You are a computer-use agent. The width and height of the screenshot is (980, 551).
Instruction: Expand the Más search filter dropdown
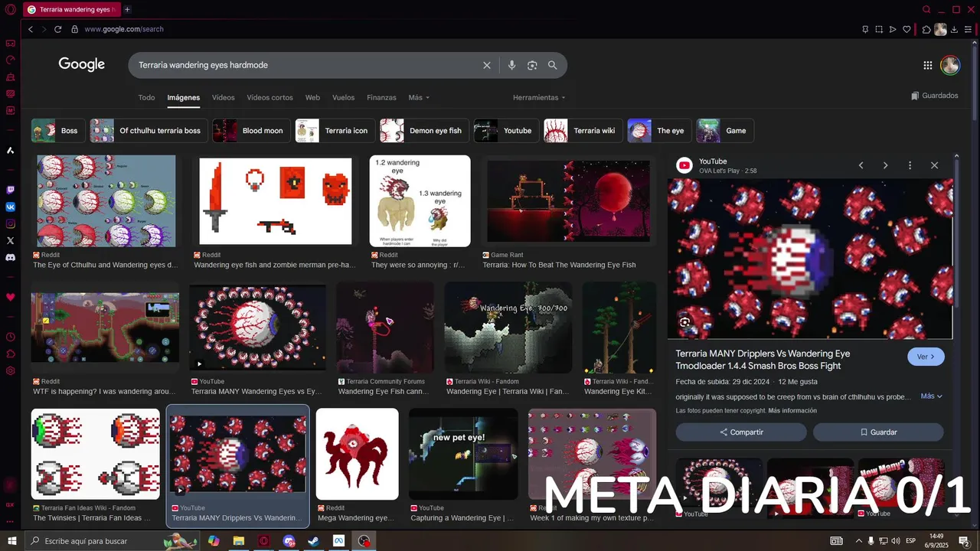pos(419,98)
